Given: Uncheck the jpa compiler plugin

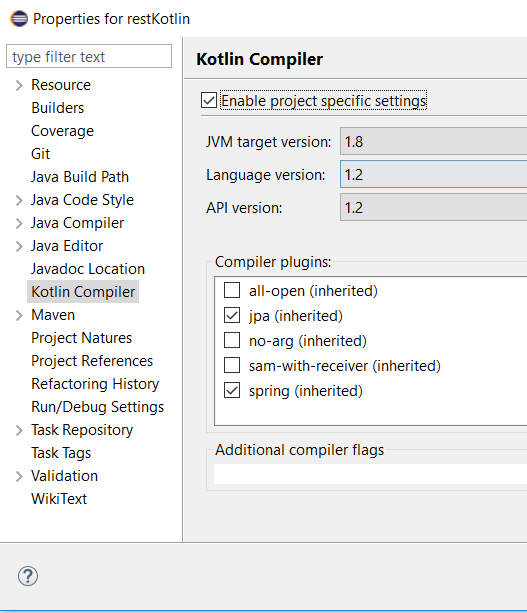Looking at the screenshot, I should [232, 315].
